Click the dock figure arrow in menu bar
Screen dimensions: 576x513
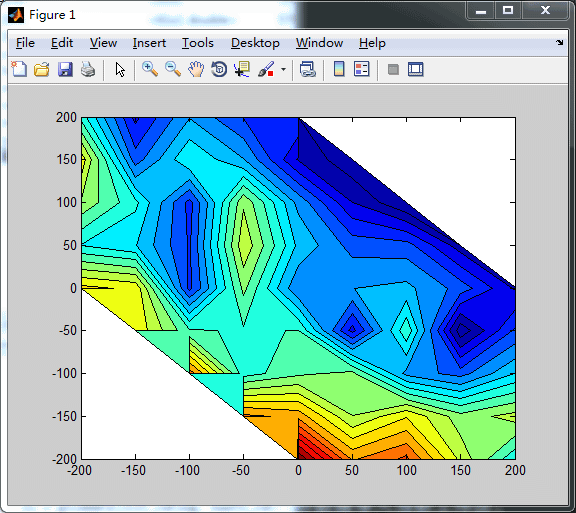pos(559,43)
